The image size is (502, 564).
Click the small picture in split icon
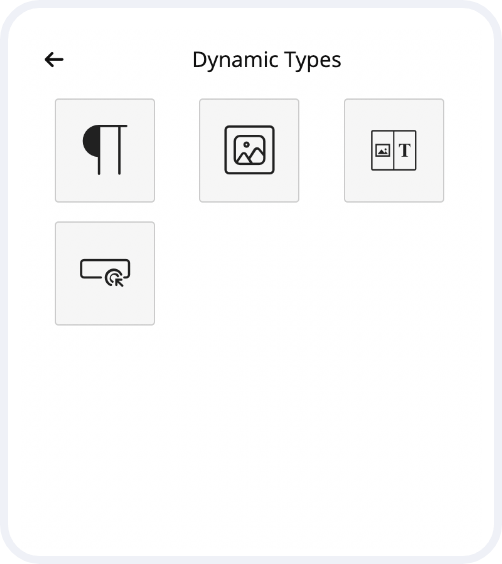383,150
